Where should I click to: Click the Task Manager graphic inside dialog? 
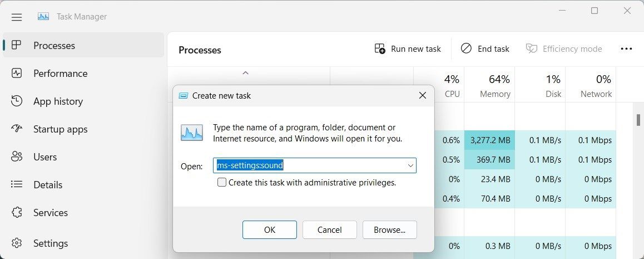coord(192,133)
